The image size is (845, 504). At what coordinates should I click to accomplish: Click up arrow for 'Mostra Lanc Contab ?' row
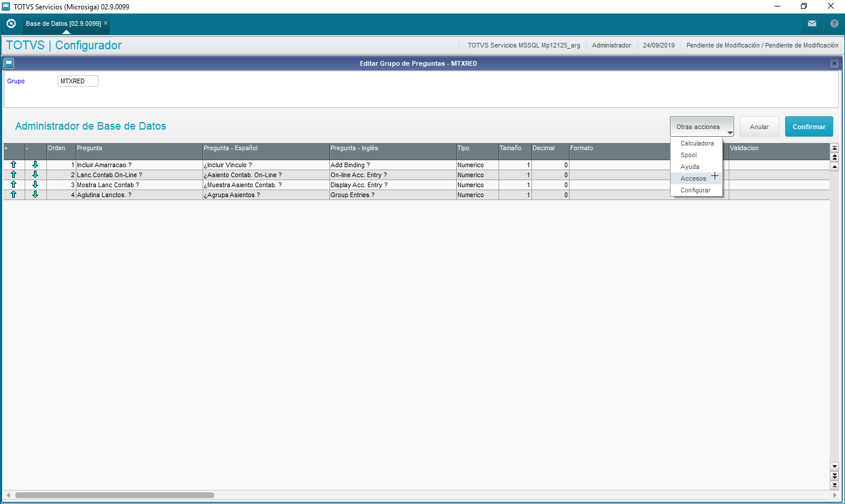point(14,185)
